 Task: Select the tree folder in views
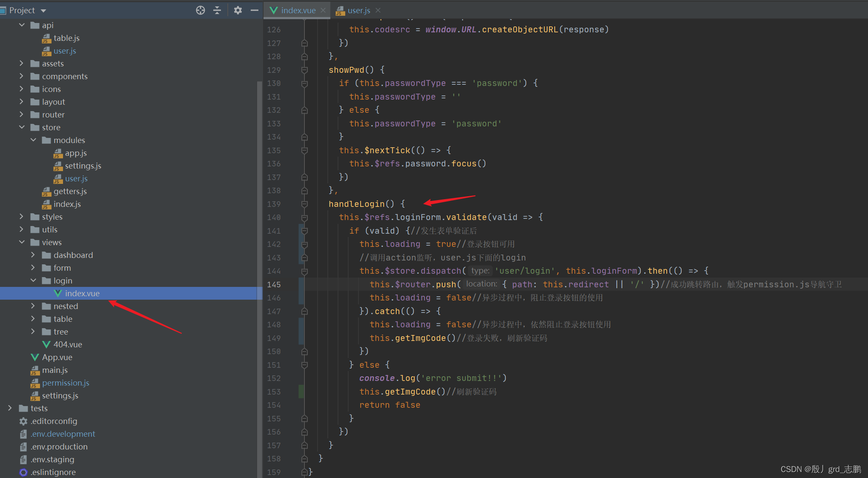click(x=60, y=332)
